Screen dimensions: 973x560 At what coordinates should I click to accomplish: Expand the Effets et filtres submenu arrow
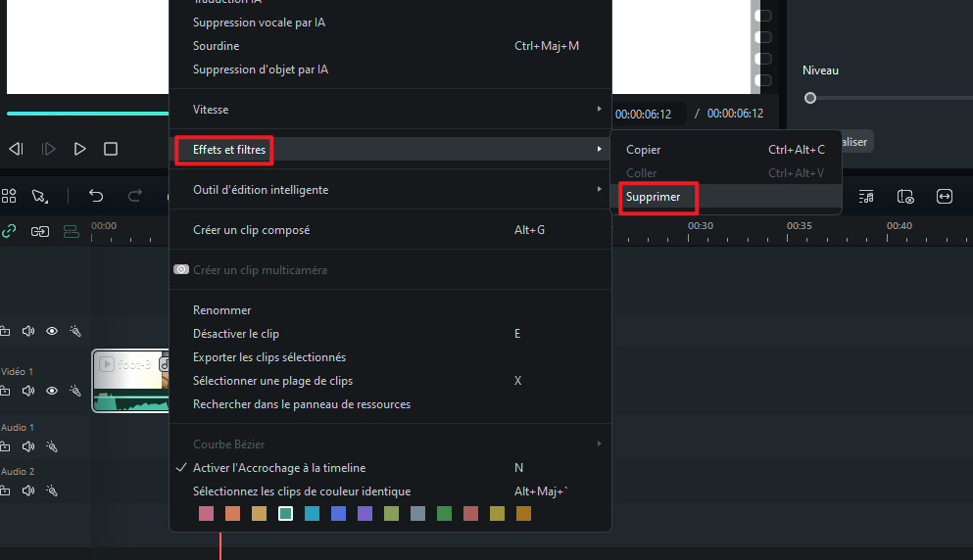(x=599, y=149)
